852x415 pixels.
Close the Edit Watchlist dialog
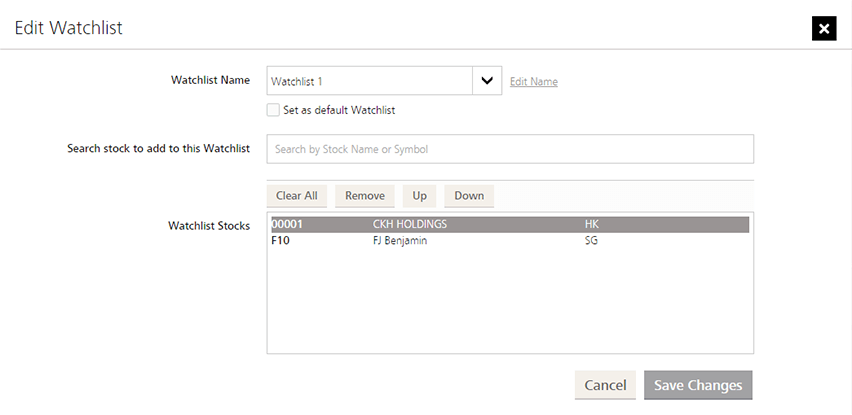823,29
